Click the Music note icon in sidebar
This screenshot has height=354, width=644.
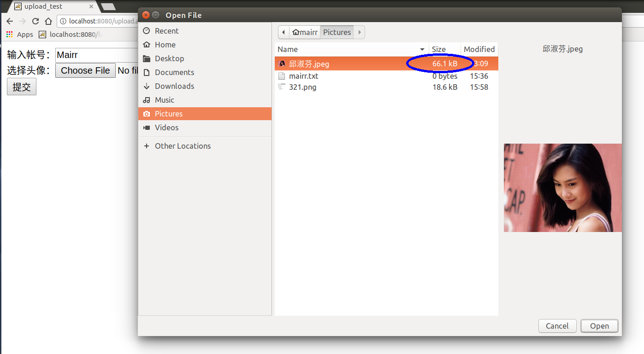[147, 100]
